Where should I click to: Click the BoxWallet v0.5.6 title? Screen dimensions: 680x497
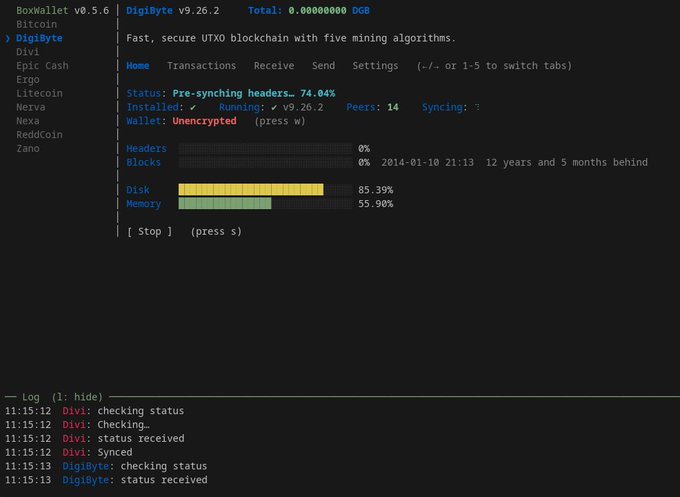pos(62,10)
